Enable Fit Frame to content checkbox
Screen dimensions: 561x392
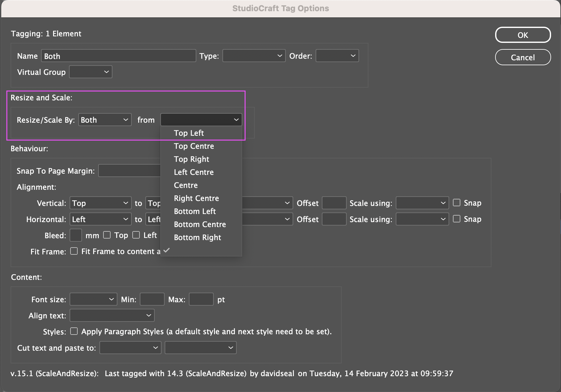[x=74, y=251]
